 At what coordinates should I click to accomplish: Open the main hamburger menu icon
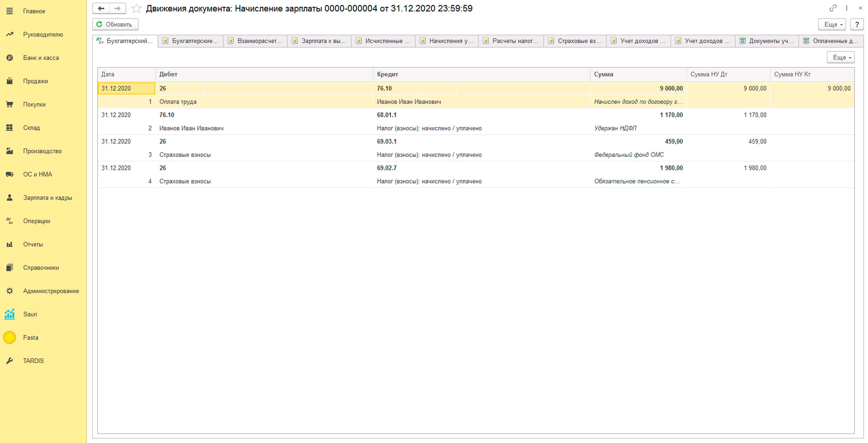coord(9,11)
